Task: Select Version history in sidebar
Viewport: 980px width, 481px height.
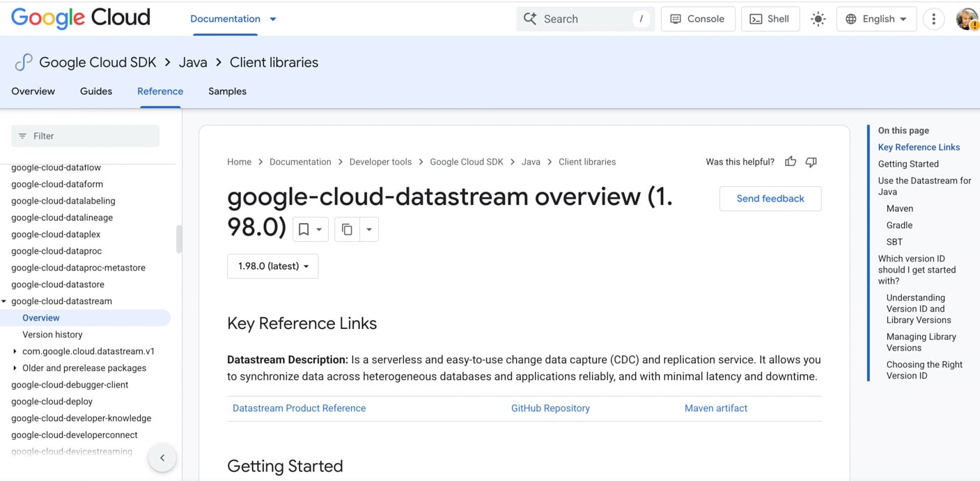Action: [52, 335]
